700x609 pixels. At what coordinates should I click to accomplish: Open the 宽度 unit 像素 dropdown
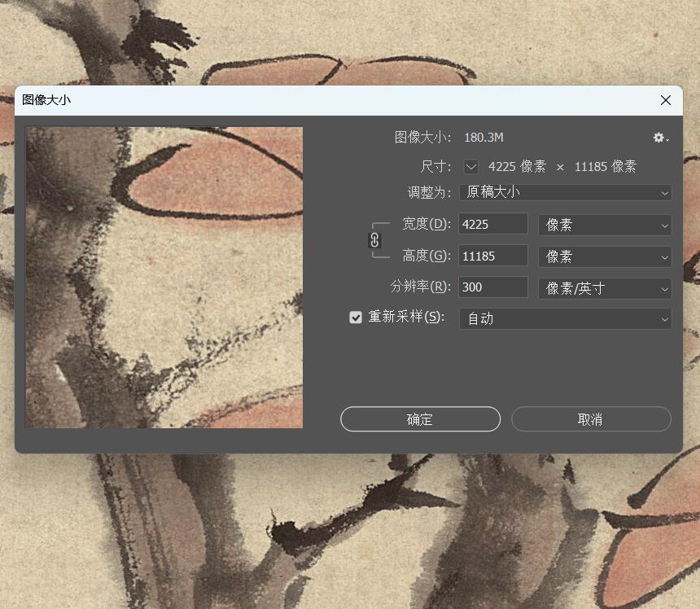pos(605,225)
